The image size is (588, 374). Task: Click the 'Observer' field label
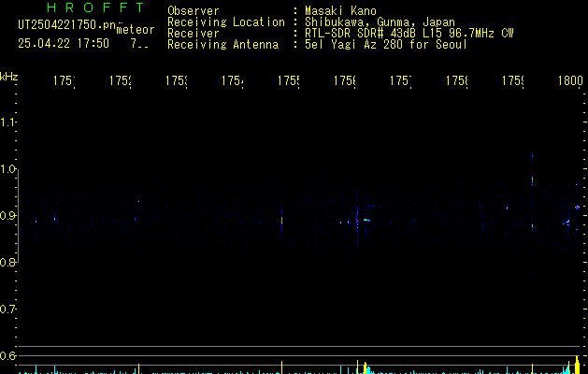pyautogui.click(x=194, y=10)
